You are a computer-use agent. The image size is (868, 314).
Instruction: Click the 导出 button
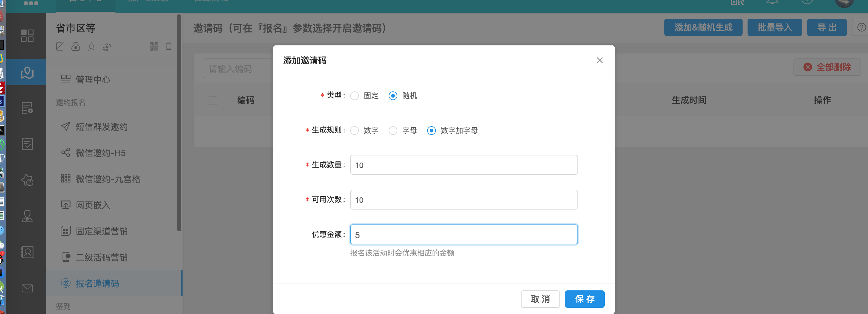pos(826,27)
